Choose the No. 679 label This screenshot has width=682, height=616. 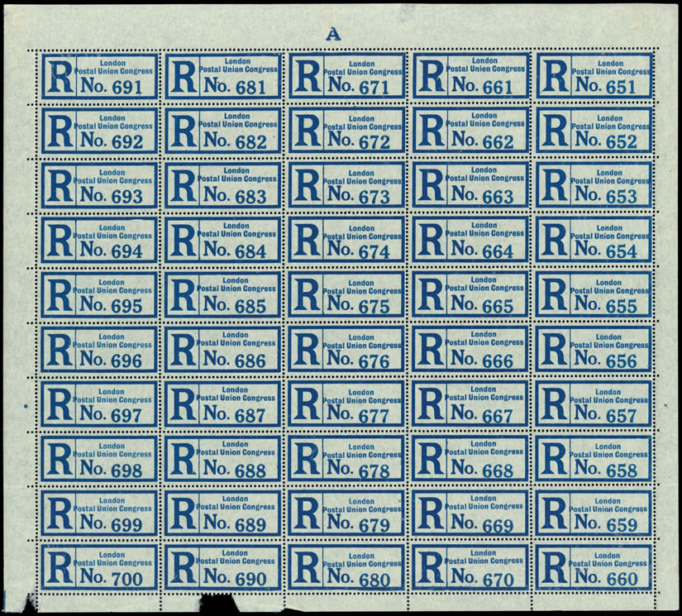click(346, 513)
